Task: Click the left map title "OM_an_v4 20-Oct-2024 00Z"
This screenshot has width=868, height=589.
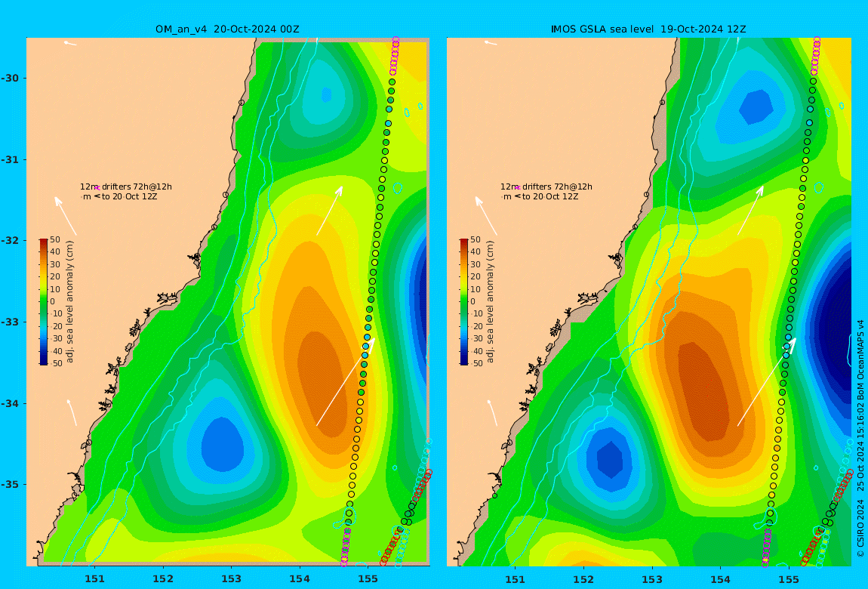Action: coord(227,29)
